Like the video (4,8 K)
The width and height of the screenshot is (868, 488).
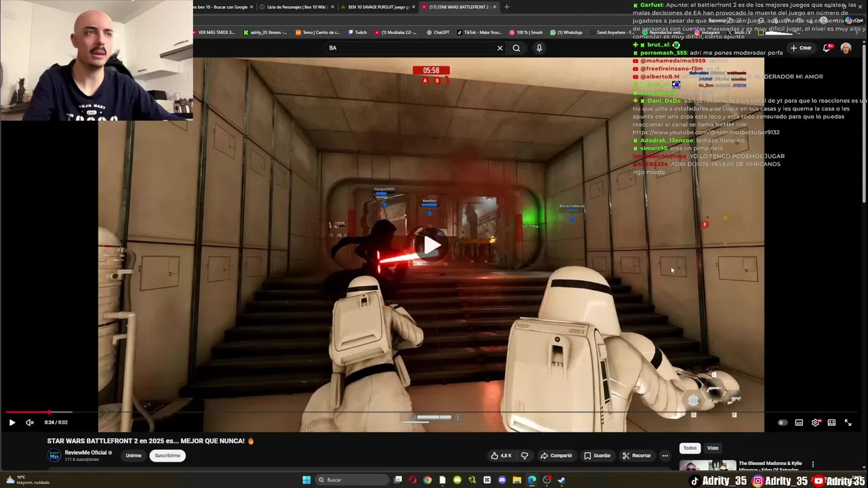click(502, 455)
